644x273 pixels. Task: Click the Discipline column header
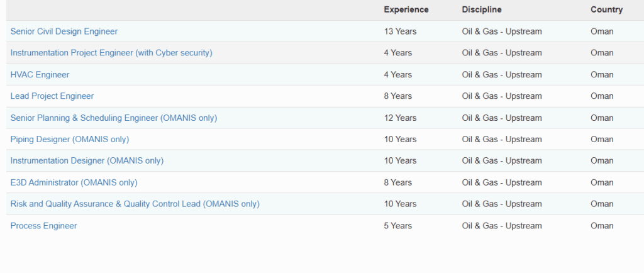tap(481, 9)
